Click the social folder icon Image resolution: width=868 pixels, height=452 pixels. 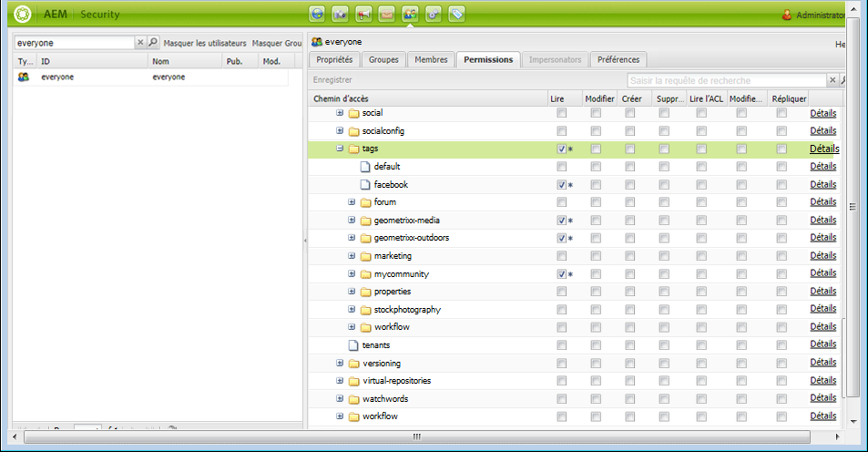[x=354, y=113]
